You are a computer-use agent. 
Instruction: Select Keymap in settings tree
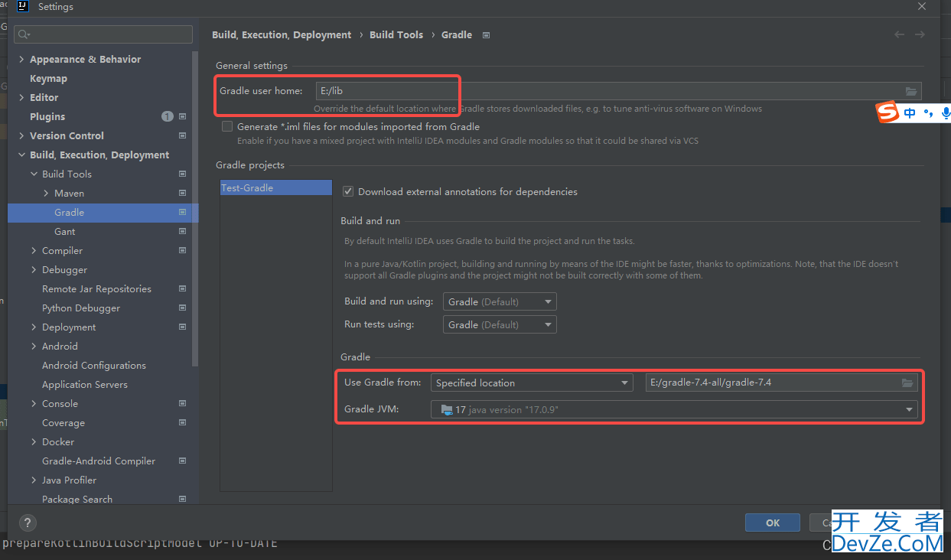pyautogui.click(x=48, y=78)
